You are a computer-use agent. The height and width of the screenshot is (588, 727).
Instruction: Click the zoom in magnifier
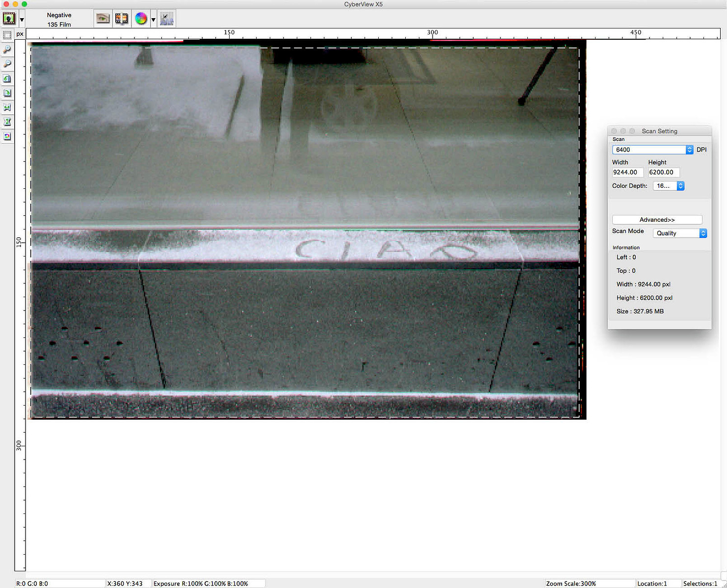(7, 50)
